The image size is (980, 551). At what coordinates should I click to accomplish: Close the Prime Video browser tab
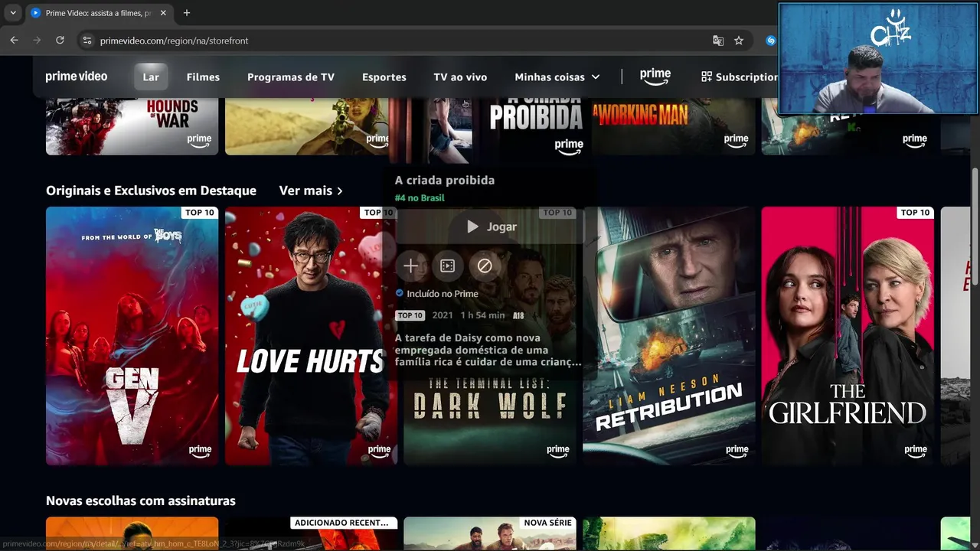165,13
